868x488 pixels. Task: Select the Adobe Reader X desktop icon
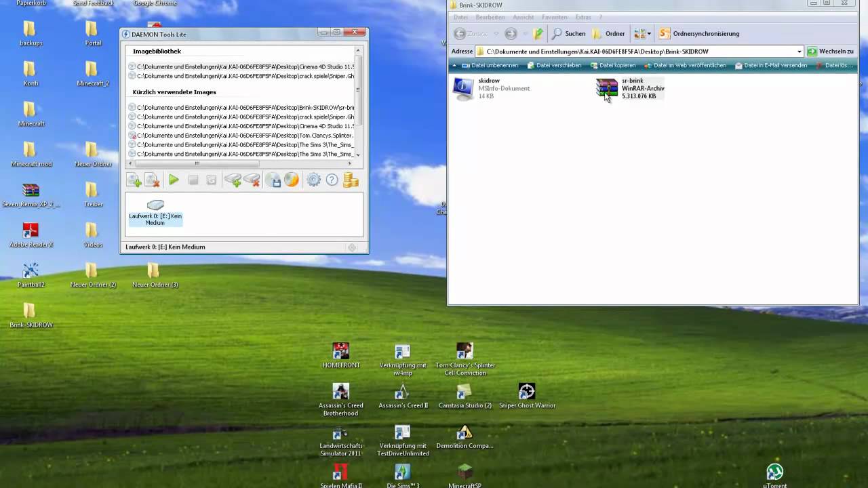point(31,235)
